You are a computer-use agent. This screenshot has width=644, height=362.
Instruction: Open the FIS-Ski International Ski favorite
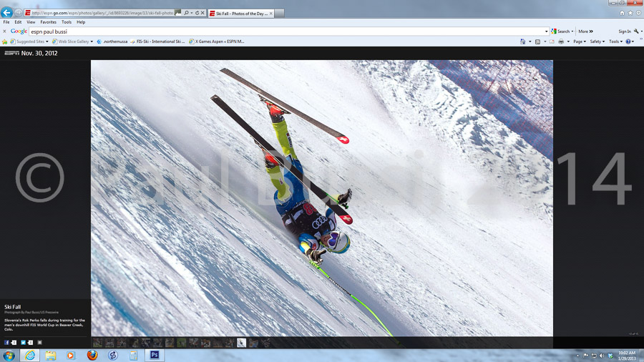(x=157, y=41)
